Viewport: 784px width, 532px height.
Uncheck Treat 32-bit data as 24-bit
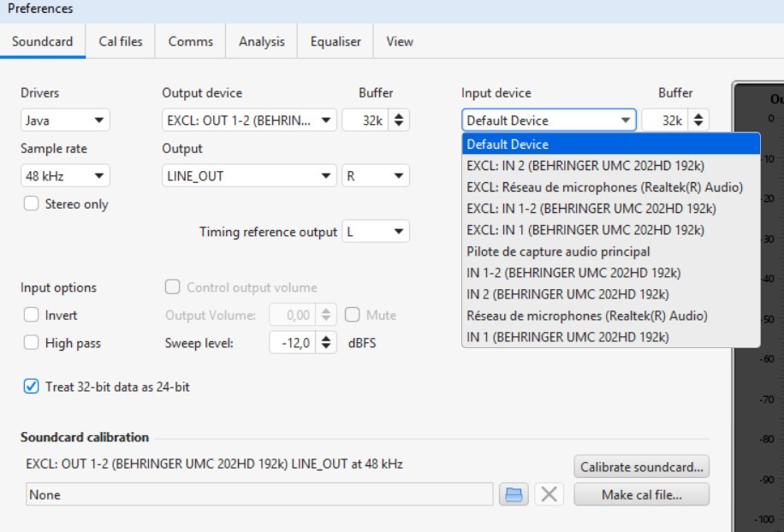[x=32, y=387]
